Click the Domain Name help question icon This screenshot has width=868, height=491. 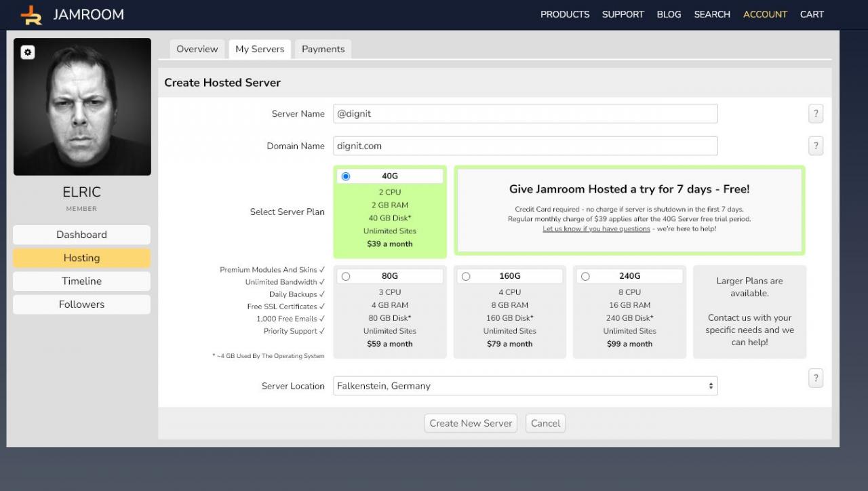click(816, 146)
